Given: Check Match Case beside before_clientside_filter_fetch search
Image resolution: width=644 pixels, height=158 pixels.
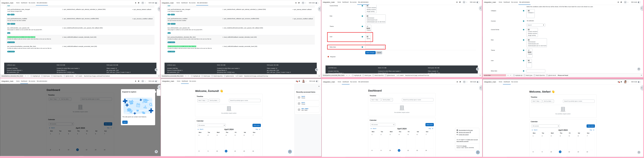Looking at the screenshot, I should (42, 76).
